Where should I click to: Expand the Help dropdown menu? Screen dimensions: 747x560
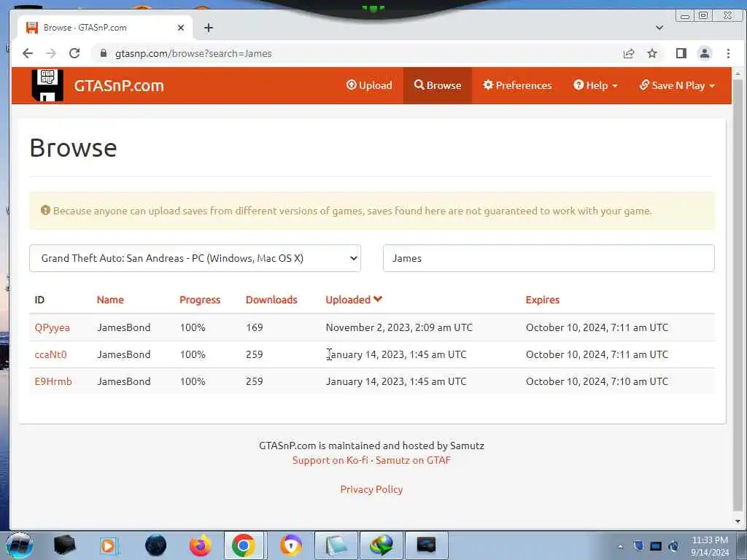coord(595,85)
